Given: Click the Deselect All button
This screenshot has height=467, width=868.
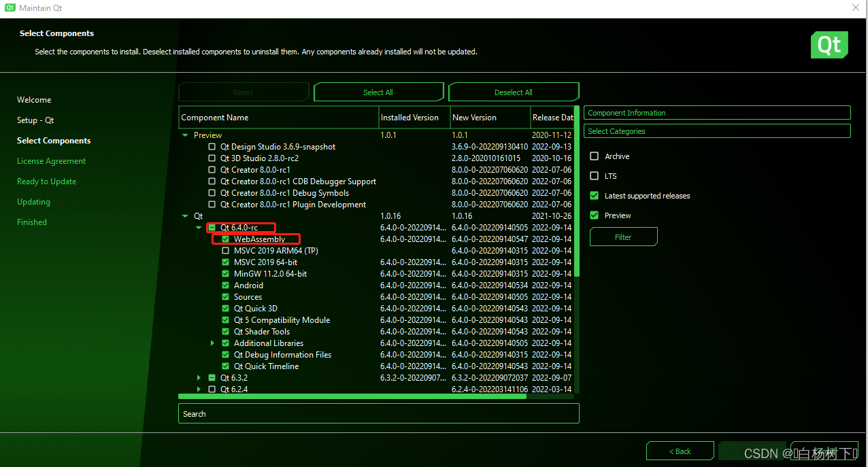Looking at the screenshot, I should point(514,92).
